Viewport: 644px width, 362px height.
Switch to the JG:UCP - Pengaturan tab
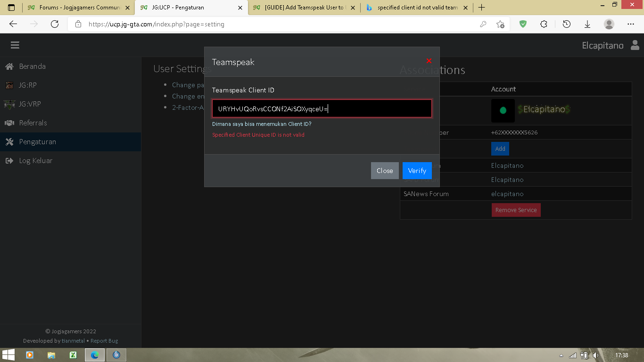pyautogui.click(x=191, y=8)
